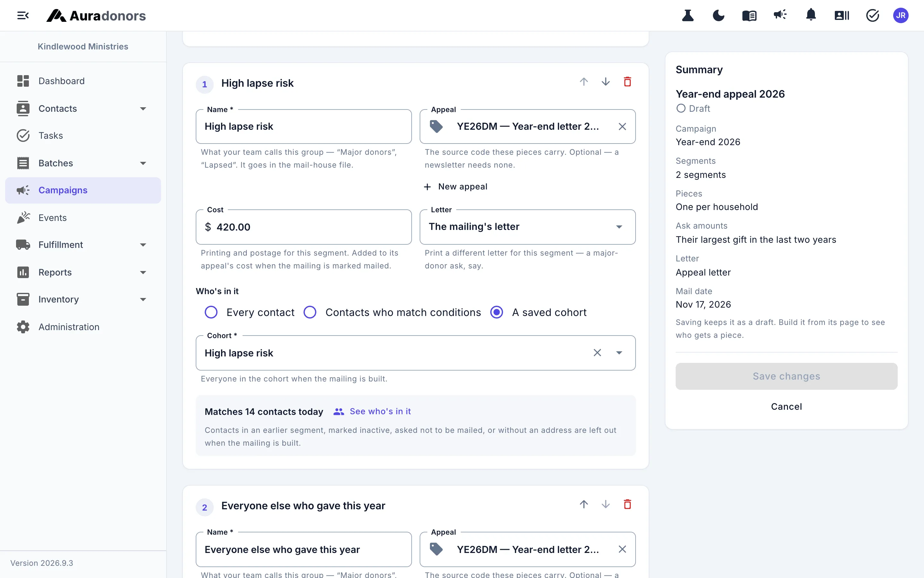Click Cancel in Summary panel
The width and height of the screenshot is (924, 578).
(x=786, y=406)
